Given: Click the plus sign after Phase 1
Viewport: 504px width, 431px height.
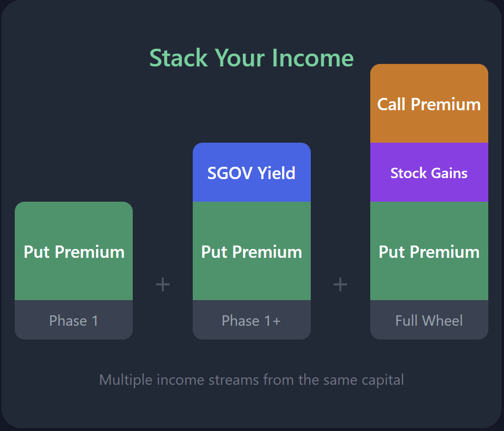Looking at the screenshot, I should (163, 284).
